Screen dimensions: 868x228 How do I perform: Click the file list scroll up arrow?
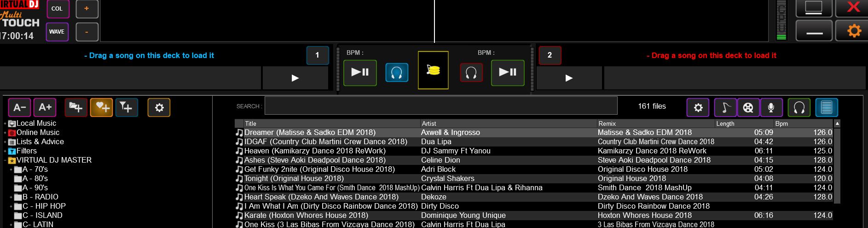[x=837, y=123]
